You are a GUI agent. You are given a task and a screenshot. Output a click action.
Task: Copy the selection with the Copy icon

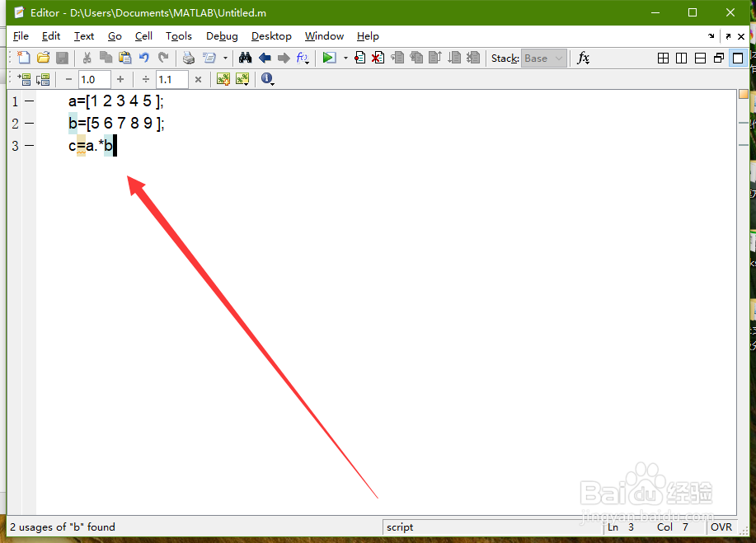click(x=106, y=58)
